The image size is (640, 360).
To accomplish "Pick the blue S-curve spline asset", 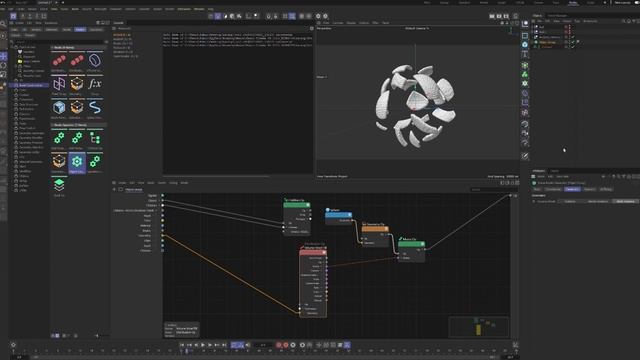I will [95, 108].
